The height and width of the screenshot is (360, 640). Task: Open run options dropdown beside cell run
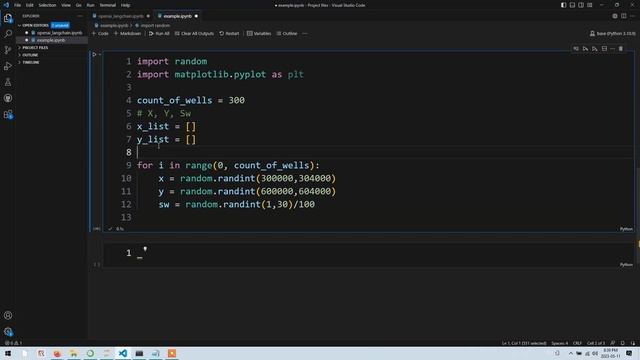pos(100,54)
